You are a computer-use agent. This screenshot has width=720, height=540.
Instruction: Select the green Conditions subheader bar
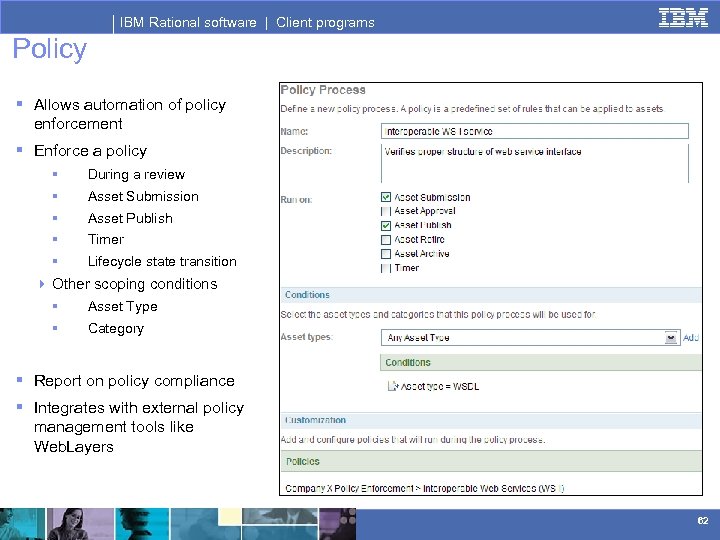click(x=540, y=362)
